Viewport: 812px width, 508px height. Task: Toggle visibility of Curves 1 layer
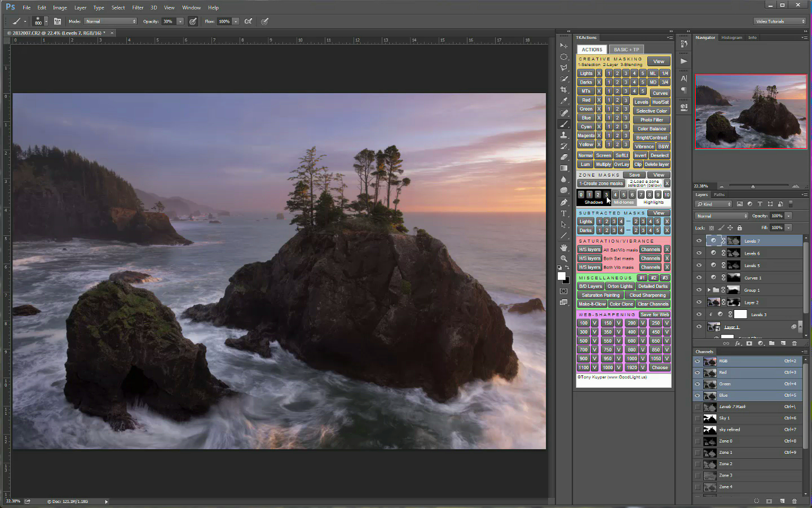point(699,278)
